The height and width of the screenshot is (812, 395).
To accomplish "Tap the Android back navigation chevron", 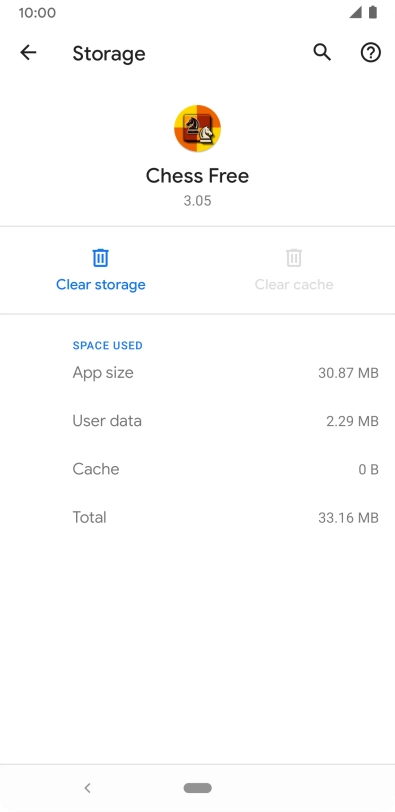I will pos(87,788).
